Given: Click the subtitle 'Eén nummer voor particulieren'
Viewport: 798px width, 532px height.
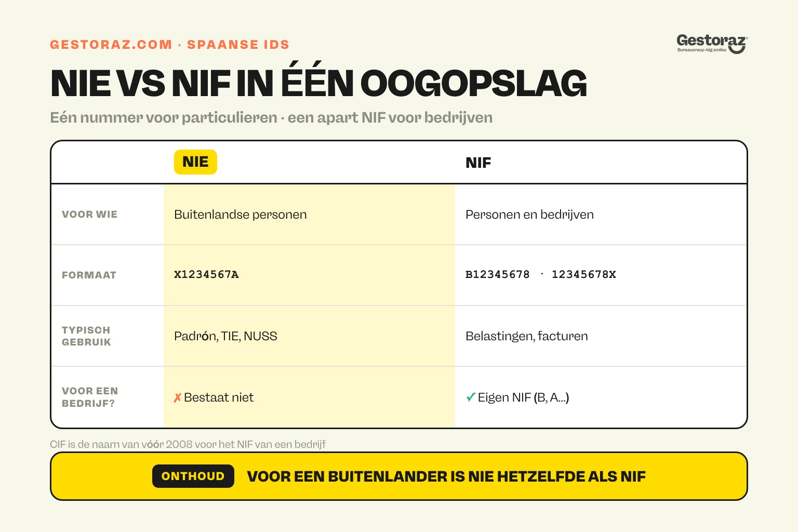Looking at the screenshot, I should point(164,117).
